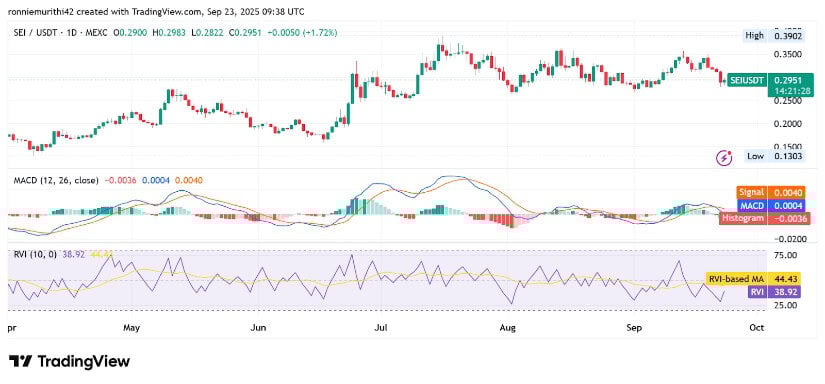Click the 75.00 RVI axis level
The width and height of the screenshot is (825, 384).
(786, 256)
